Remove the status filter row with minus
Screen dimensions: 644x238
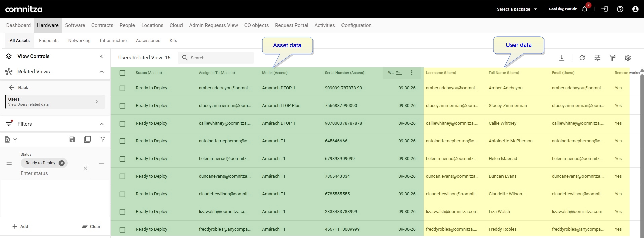(x=101, y=164)
